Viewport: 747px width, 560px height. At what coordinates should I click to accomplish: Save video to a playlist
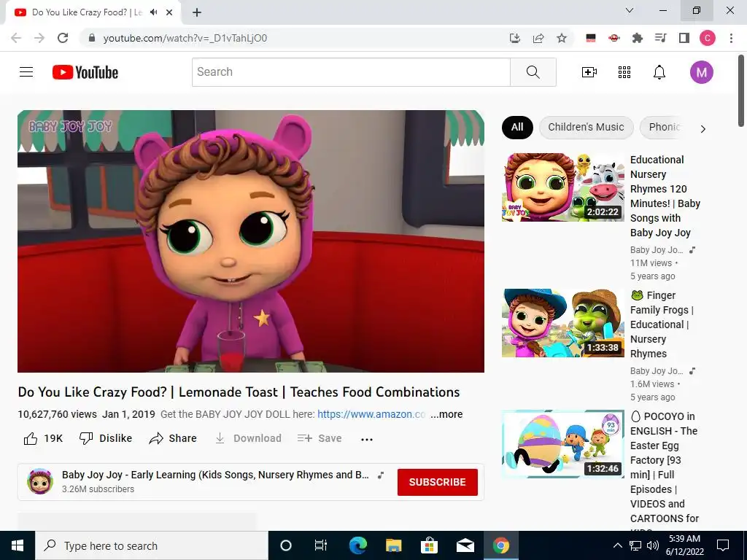tap(320, 438)
